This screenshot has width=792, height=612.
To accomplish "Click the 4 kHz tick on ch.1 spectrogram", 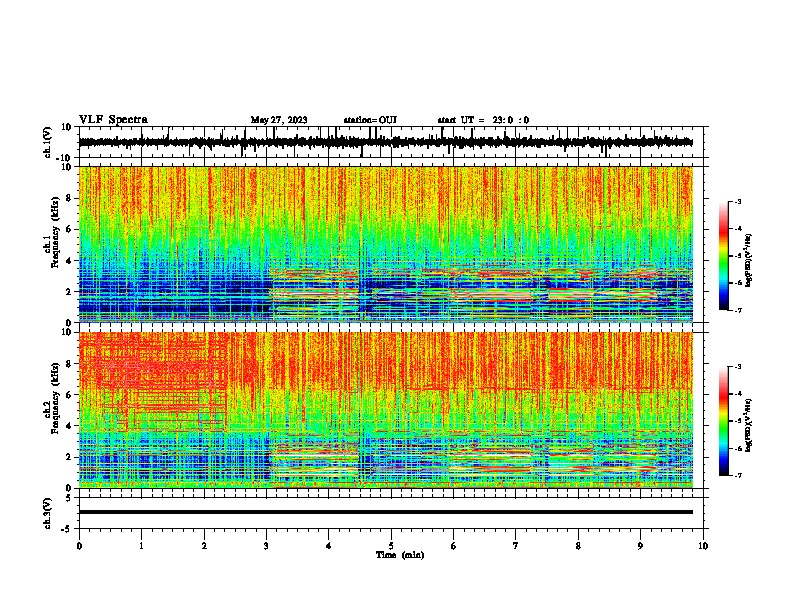I will [70, 261].
